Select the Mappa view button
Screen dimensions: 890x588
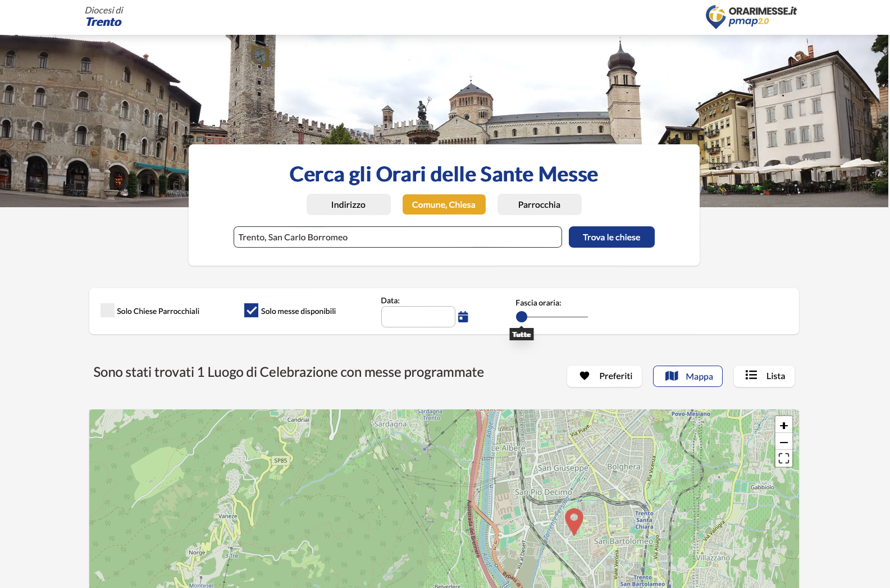click(687, 376)
